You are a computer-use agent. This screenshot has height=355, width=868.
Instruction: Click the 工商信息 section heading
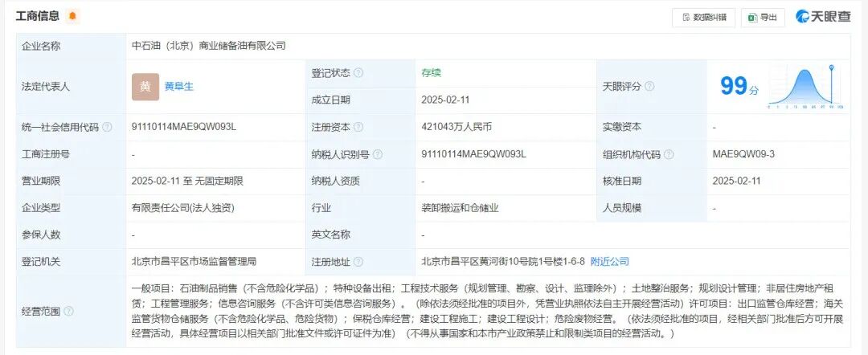coord(37,16)
